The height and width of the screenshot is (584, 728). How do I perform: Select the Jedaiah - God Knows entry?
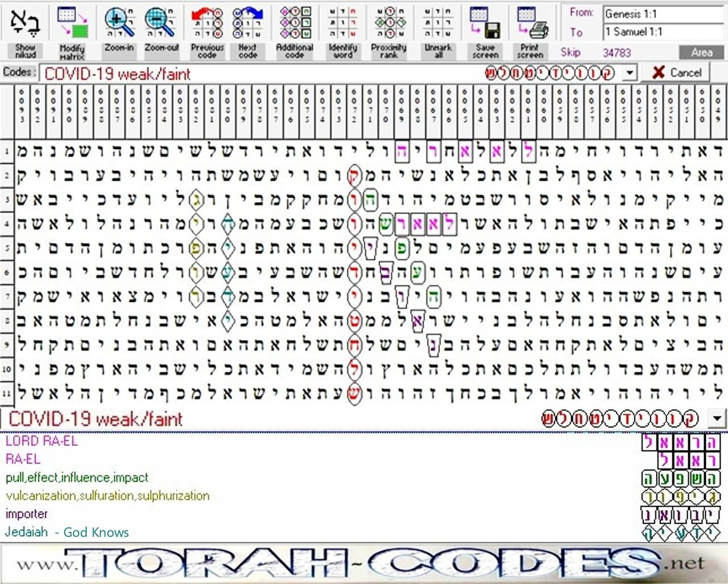pos(67,532)
